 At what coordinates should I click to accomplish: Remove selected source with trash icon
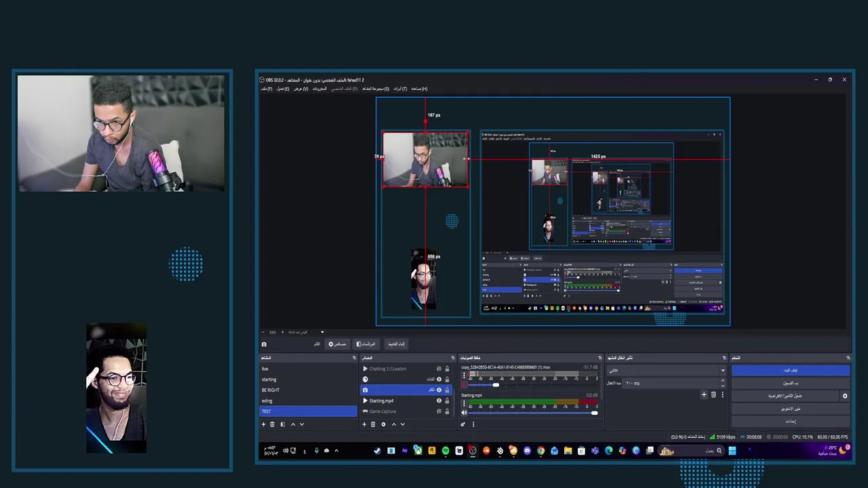(373, 424)
